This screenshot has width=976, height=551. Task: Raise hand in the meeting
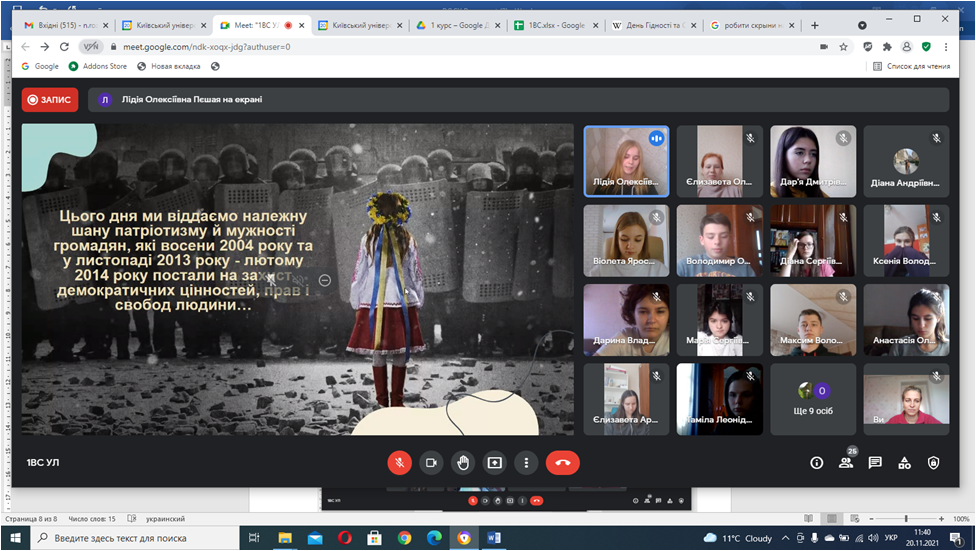[463, 463]
